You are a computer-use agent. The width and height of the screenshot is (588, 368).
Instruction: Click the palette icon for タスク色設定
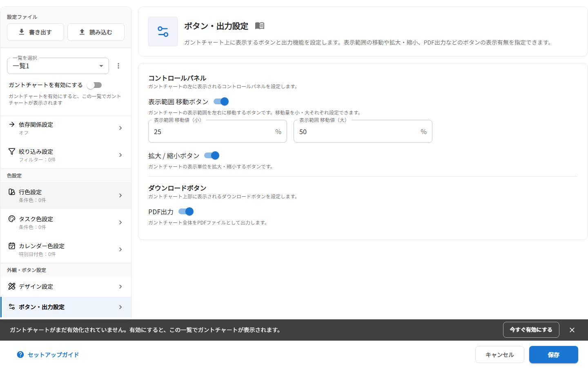point(12,219)
